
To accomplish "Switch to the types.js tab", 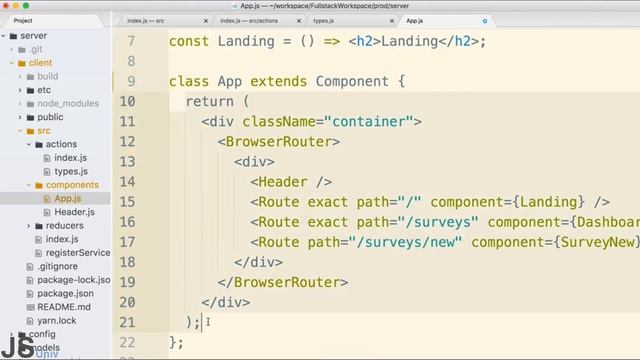I will (x=323, y=21).
